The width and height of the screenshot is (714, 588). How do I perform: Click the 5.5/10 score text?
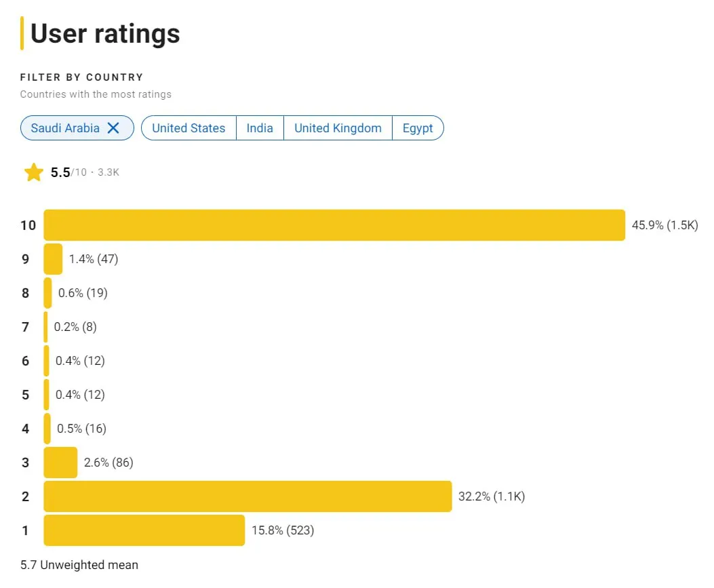pos(68,173)
